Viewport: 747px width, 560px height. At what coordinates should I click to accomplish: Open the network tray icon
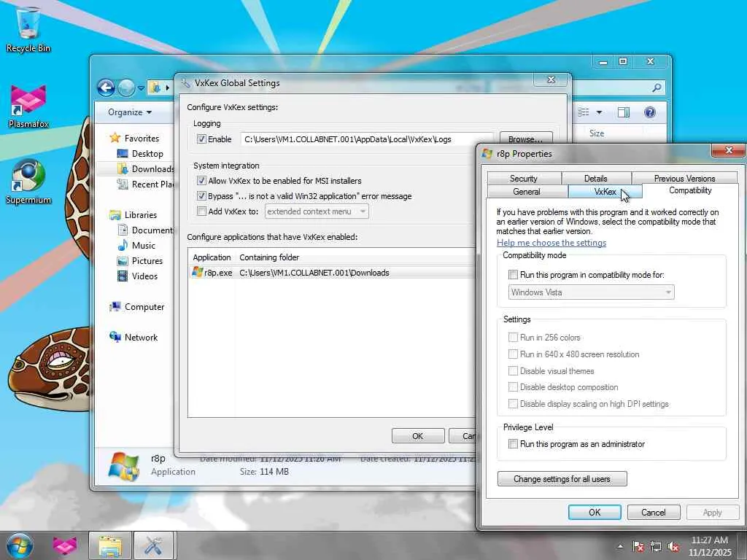[656, 547]
